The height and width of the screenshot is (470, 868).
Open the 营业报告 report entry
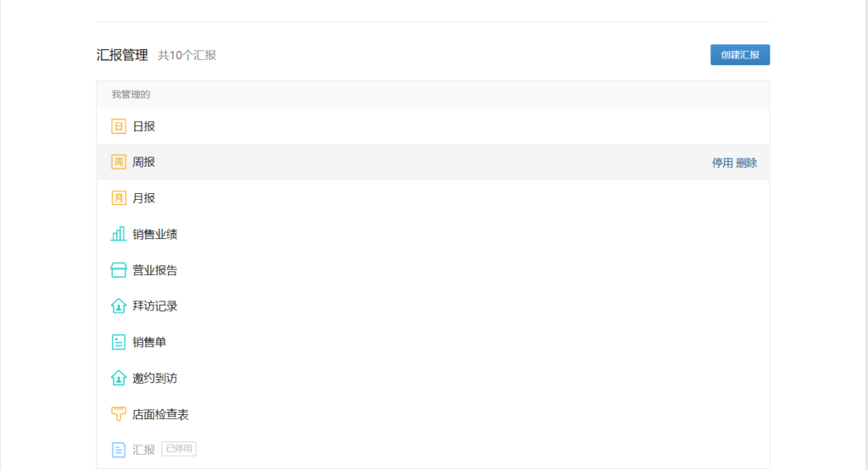click(433, 270)
